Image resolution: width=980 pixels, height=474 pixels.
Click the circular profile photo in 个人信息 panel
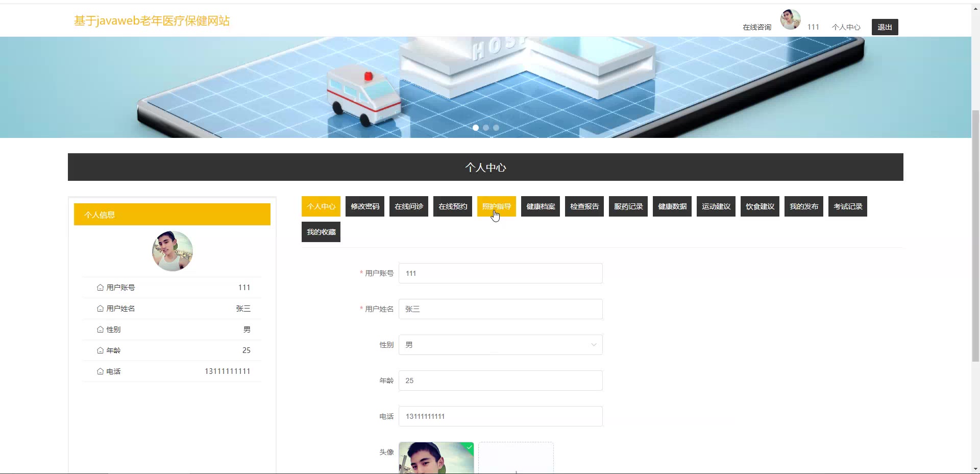pos(173,251)
